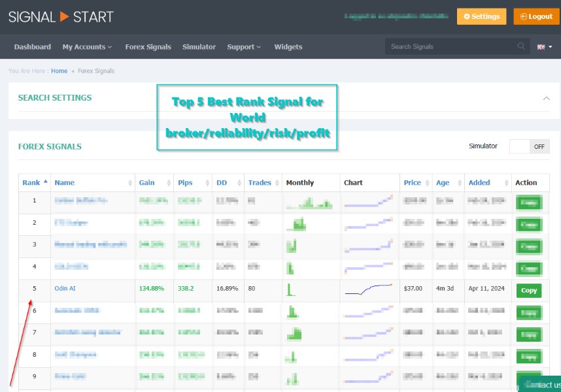Viewport: 561px width, 392px height.
Task: Type in the Search Signals field
Action: pos(451,46)
